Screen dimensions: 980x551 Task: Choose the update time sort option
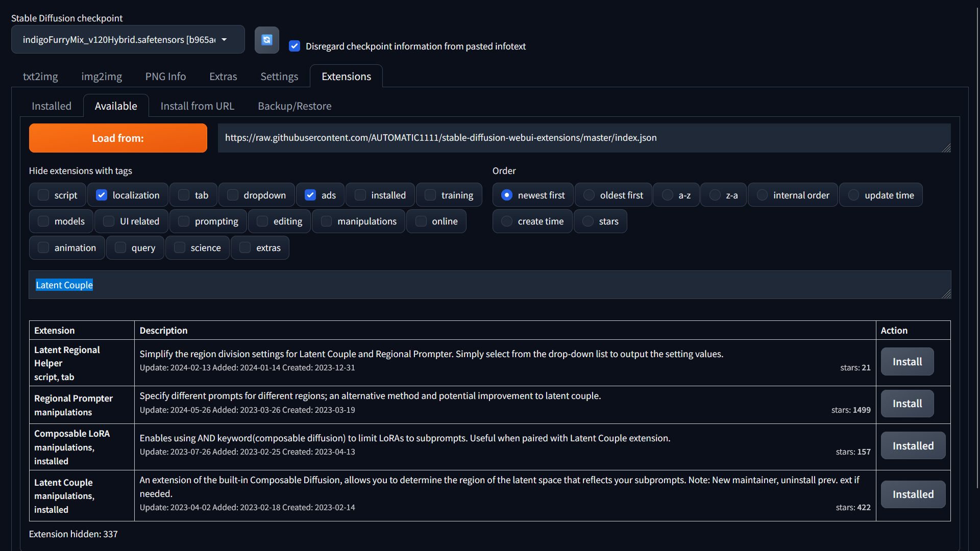tap(853, 195)
